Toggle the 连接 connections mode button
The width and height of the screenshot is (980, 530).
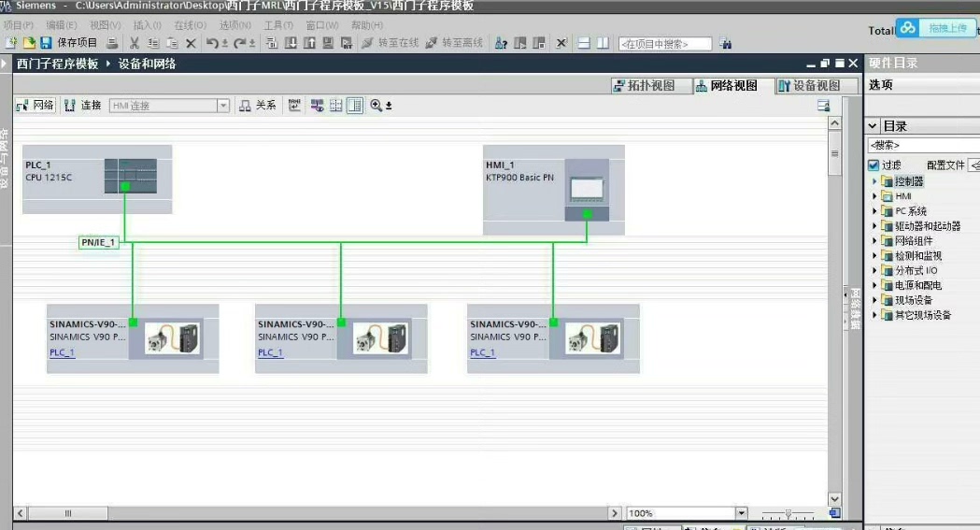[83, 106]
